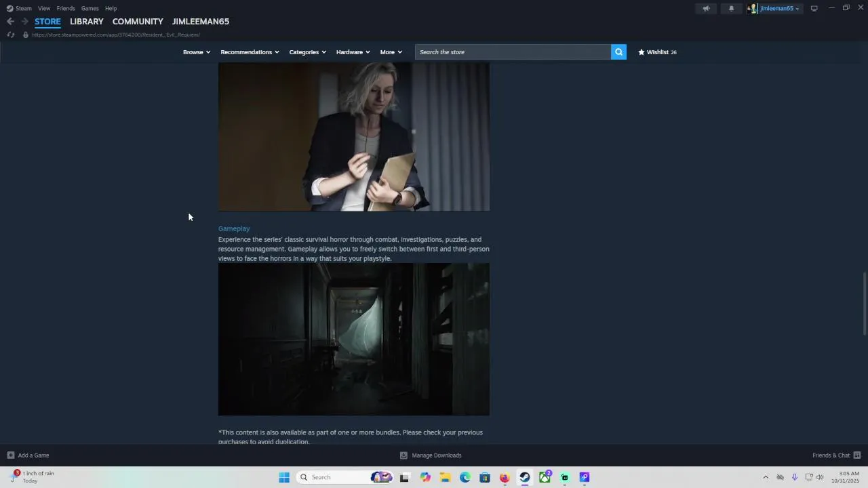Click the forward navigation arrow
This screenshot has width=868, height=488.
click(24, 22)
